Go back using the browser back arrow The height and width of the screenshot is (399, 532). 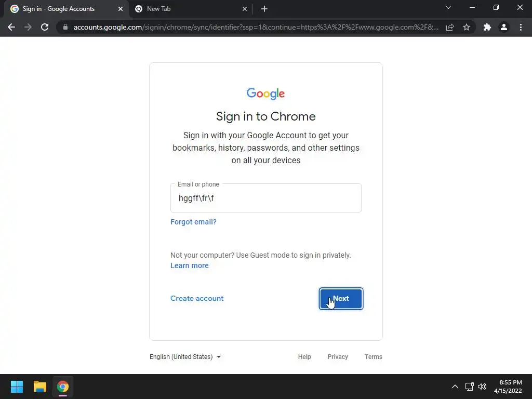pos(11,27)
